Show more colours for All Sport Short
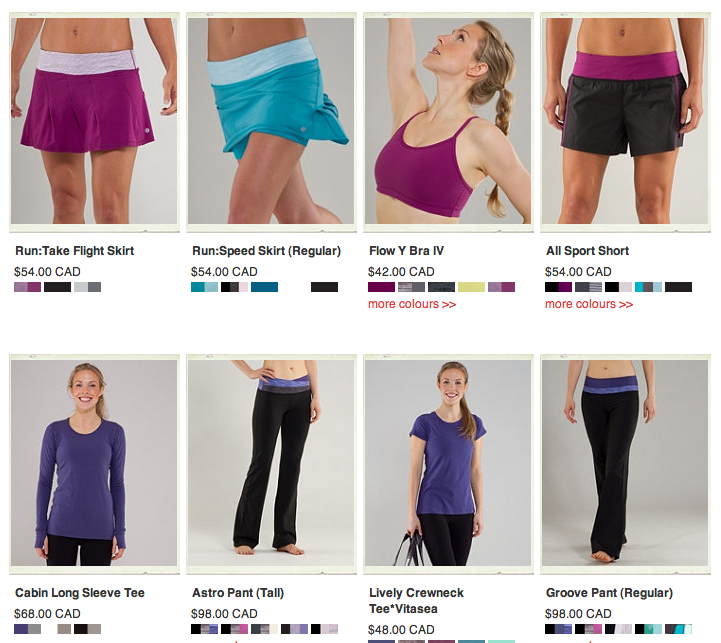Viewport: 721px width, 643px height. point(589,304)
